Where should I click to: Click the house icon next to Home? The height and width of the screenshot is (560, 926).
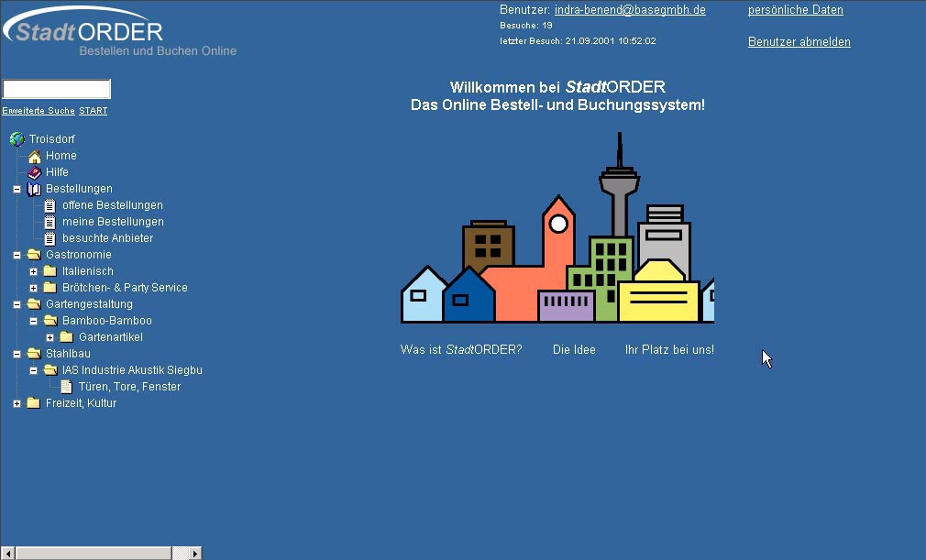(35, 156)
